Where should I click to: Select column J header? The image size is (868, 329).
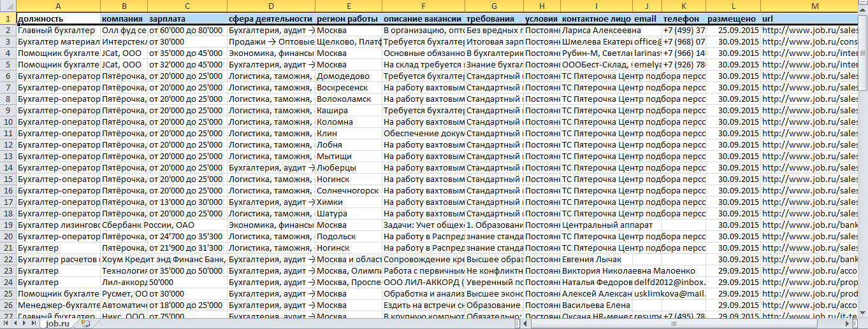[x=647, y=6]
